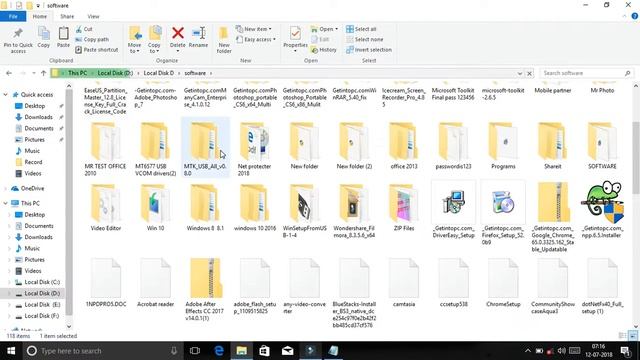640x360 pixels.
Task: Select the Video Editor folder
Action: (106, 207)
